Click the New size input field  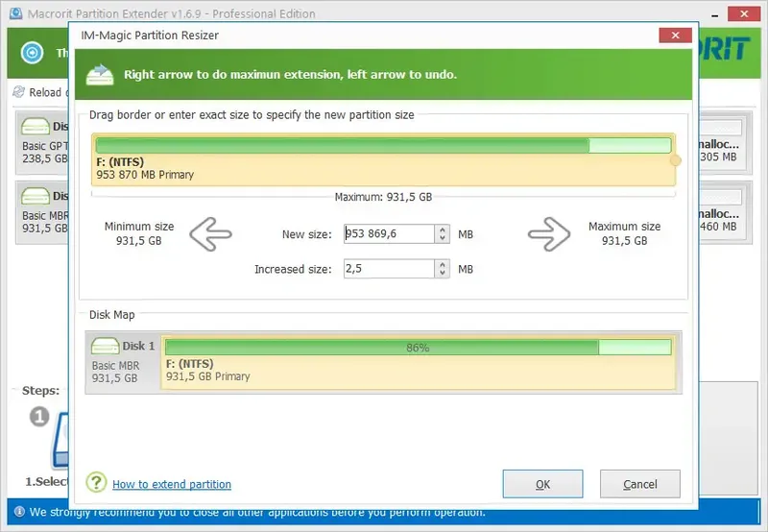tap(389, 233)
